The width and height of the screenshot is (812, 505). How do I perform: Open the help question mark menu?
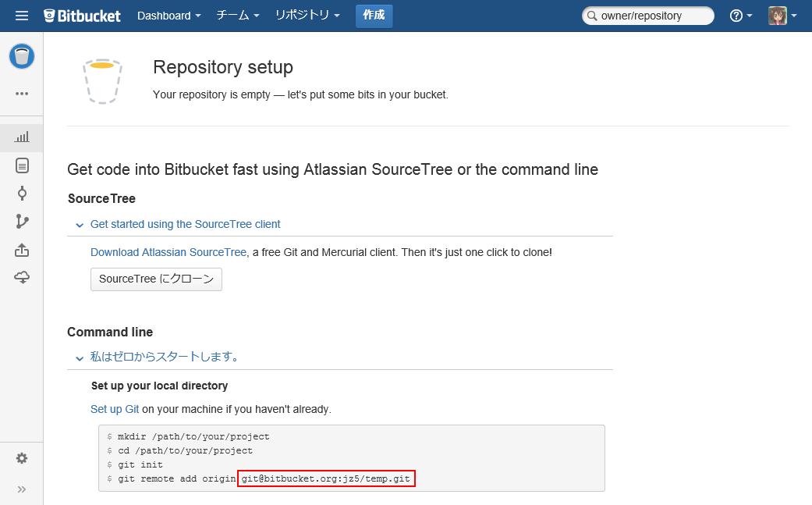(x=740, y=16)
